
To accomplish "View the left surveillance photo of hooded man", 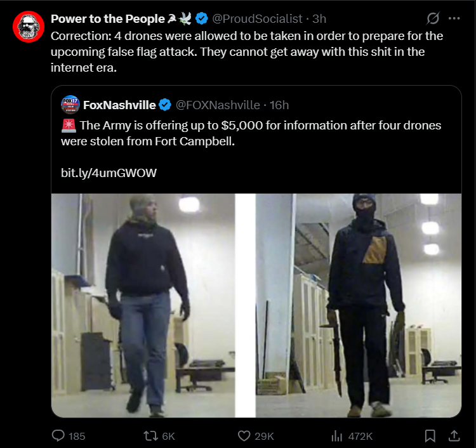I will pos(143,305).
